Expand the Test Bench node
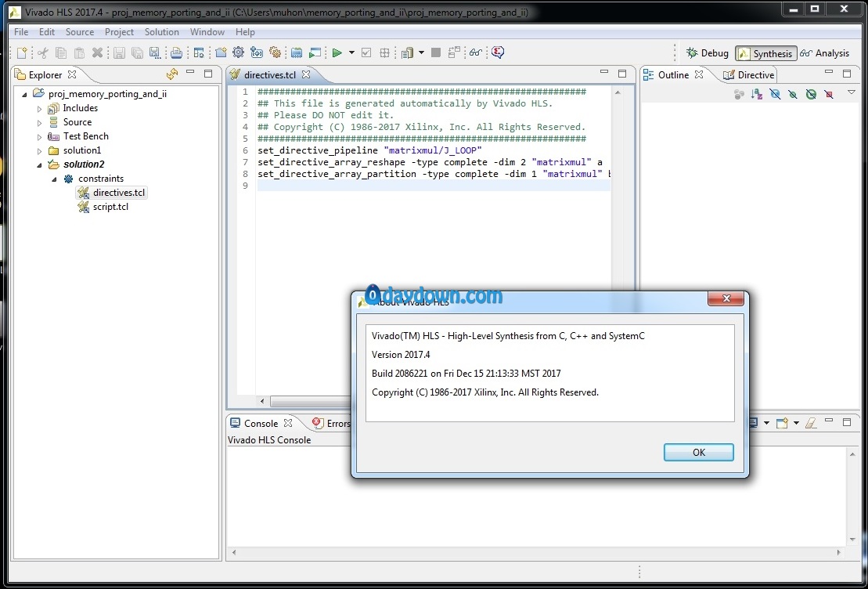This screenshot has width=868, height=589. pos(39,137)
